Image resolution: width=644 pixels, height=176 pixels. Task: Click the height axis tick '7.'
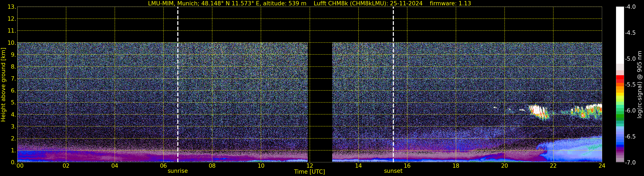point(13,79)
